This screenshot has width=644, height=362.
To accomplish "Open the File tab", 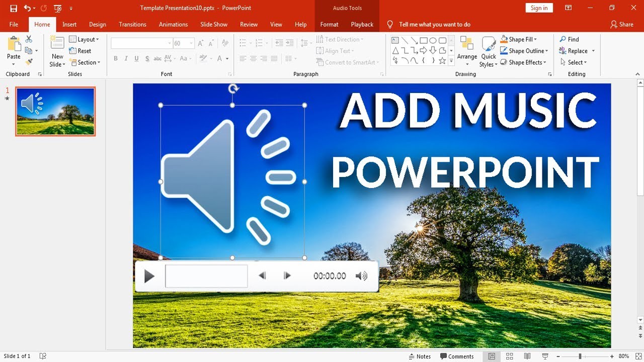I will [14, 24].
